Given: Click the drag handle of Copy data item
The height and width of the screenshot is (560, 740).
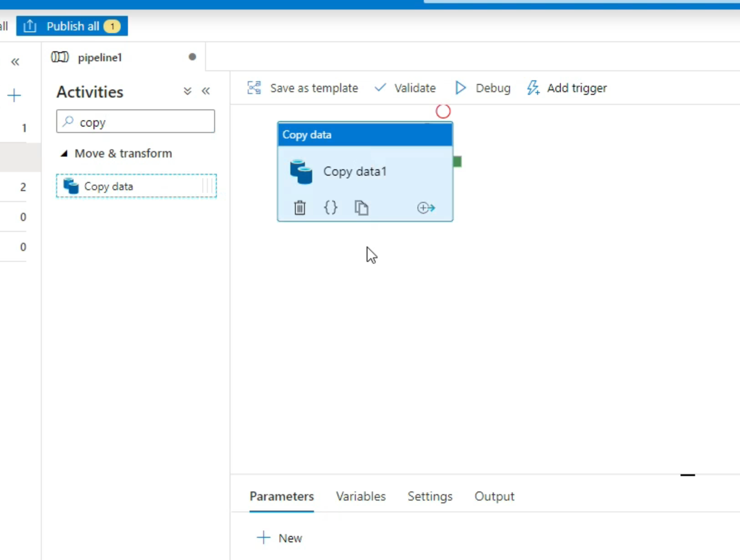Looking at the screenshot, I should point(207,186).
